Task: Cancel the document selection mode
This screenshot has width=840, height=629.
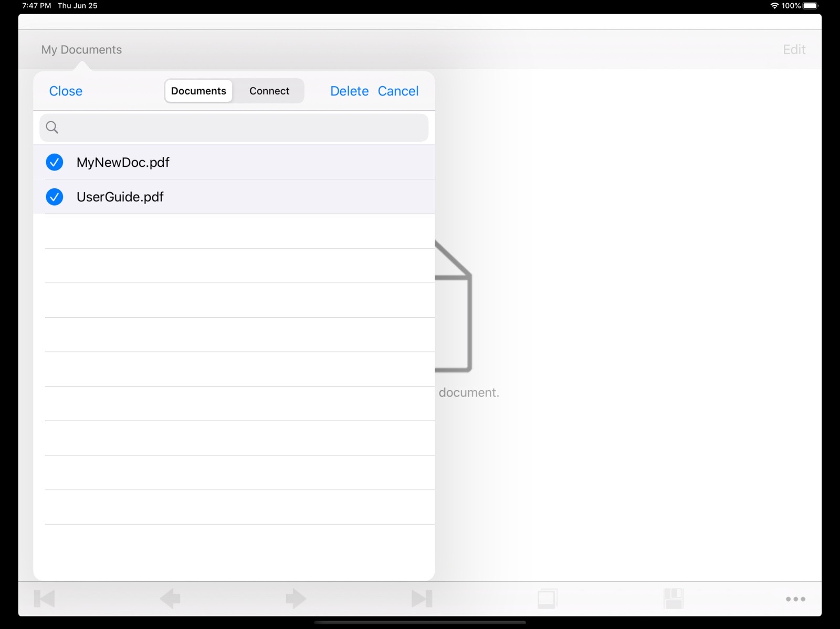Action: (x=398, y=91)
